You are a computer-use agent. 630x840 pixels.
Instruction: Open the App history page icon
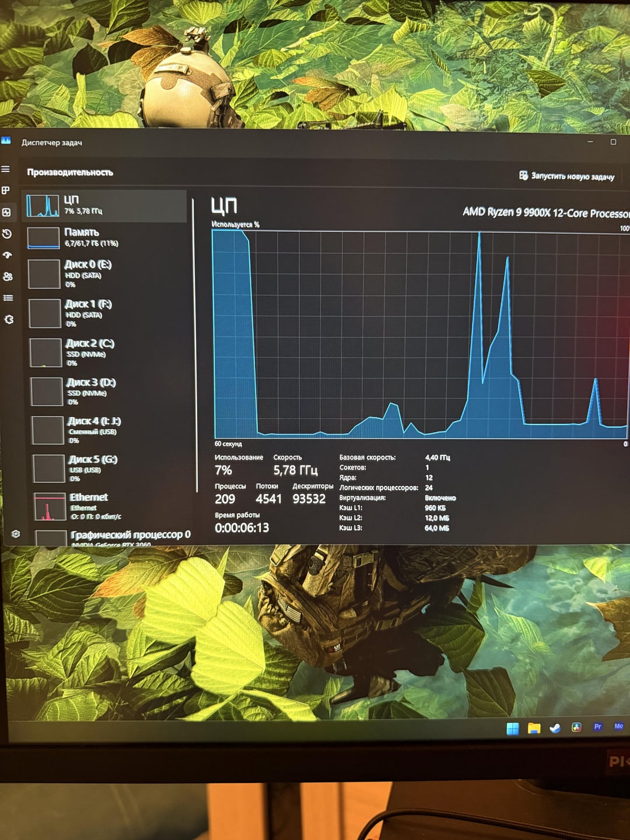(7, 234)
